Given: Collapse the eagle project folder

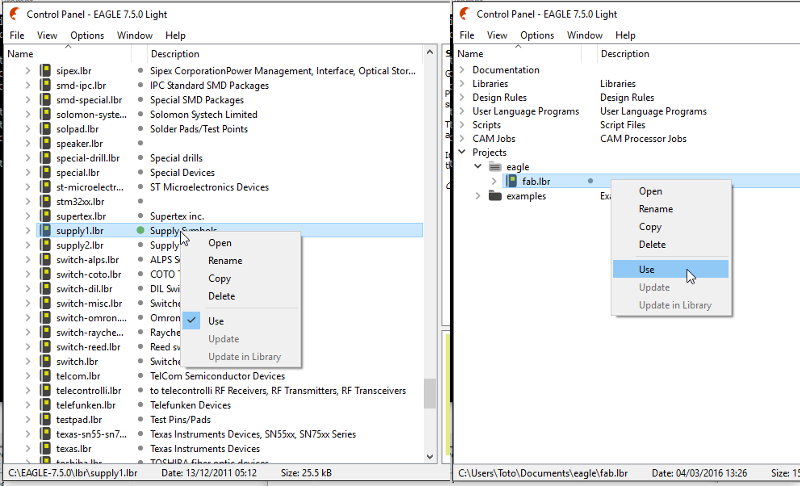Looking at the screenshot, I should [x=478, y=166].
